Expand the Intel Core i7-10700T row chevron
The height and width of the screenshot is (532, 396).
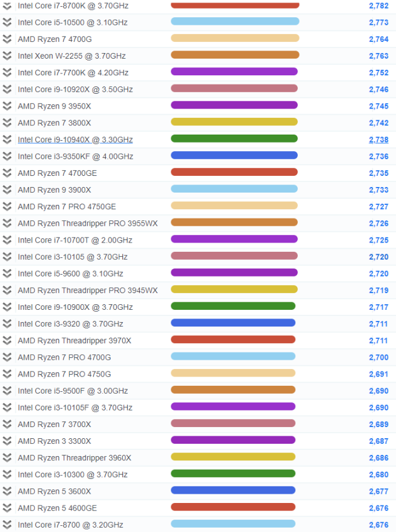[x=7, y=240]
